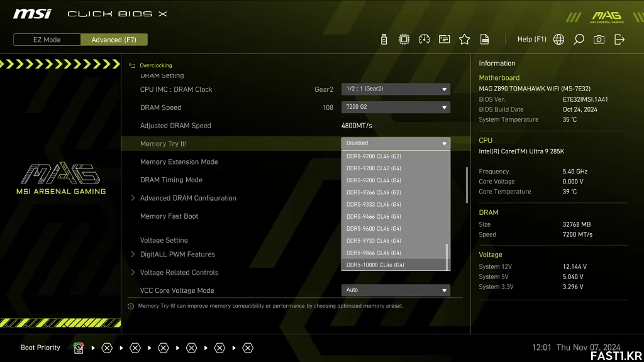This screenshot has height=362, width=644.
Task: Click the preset list scrollbar thumb
Action: 447,257
